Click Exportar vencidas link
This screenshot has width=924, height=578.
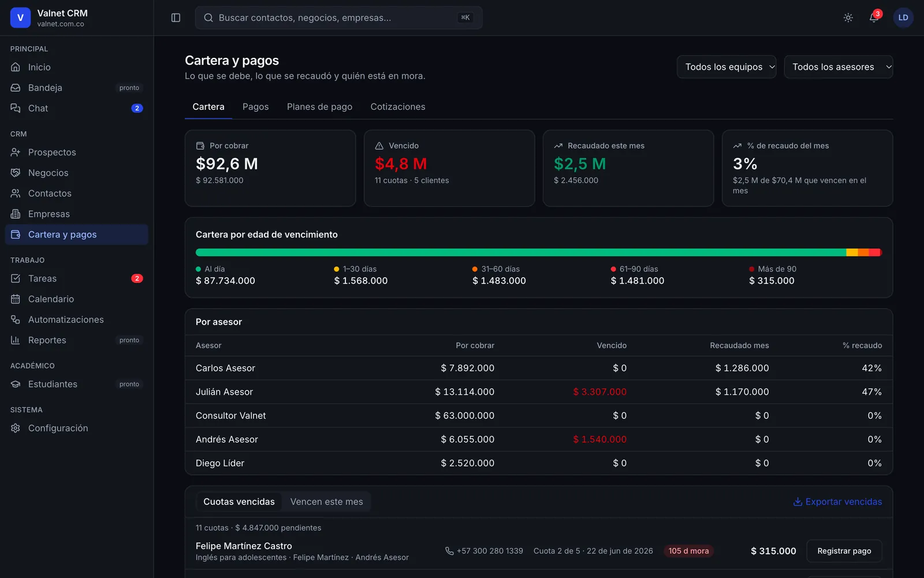[x=837, y=502]
